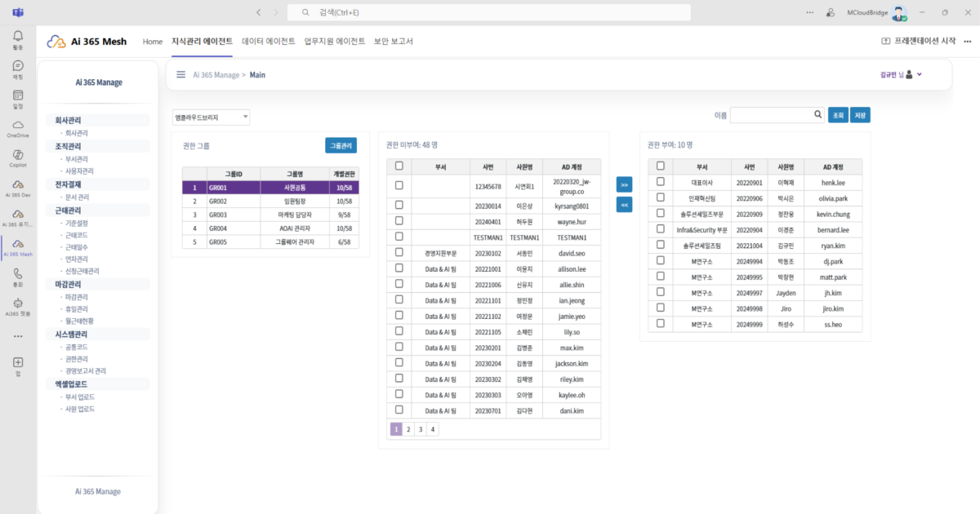Open the Apps (앱) add icon
980x514 pixels.
point(18,361)
